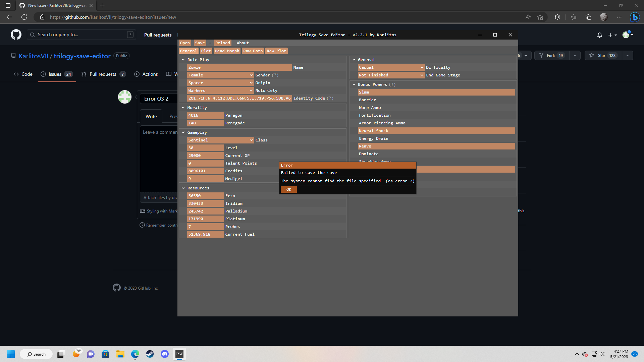This screenshot has width=644, height=362.
Task: Launch Discord from the taskbar
Action: (x=165, y=354)
